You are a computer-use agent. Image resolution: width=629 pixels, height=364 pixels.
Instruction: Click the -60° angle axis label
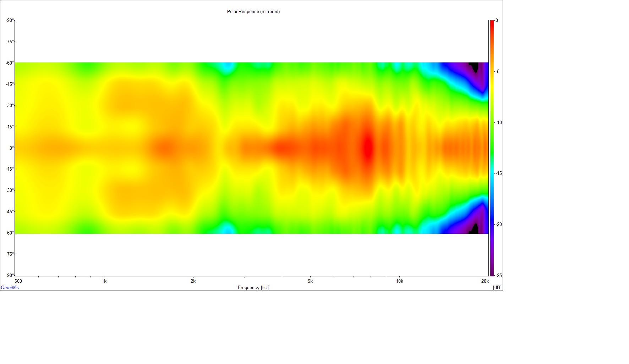pos(10,63)
